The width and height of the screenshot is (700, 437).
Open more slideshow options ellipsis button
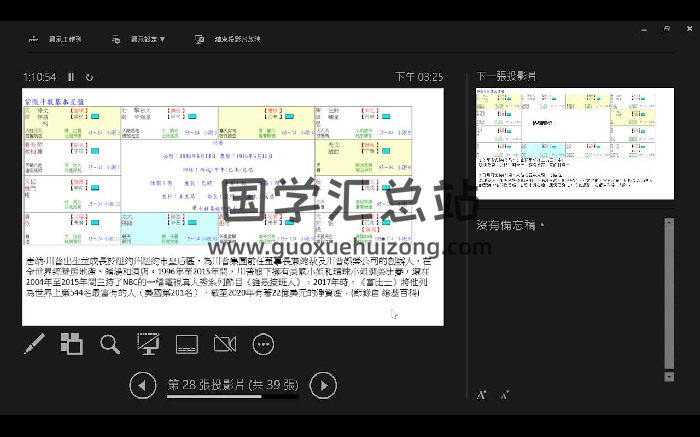[263, 344]
